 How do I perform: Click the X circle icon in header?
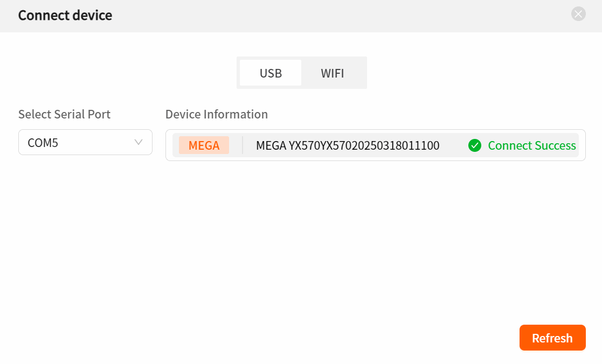click(x=578, y=14)
